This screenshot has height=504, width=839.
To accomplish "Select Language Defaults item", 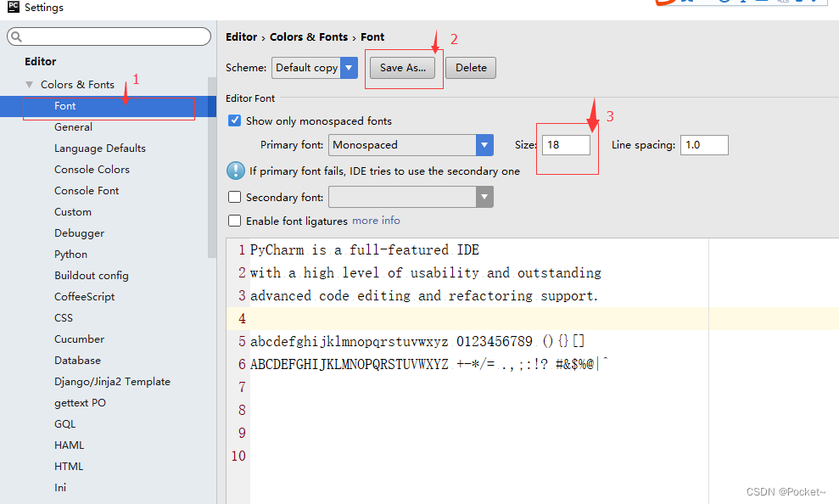I will [100, 148].
